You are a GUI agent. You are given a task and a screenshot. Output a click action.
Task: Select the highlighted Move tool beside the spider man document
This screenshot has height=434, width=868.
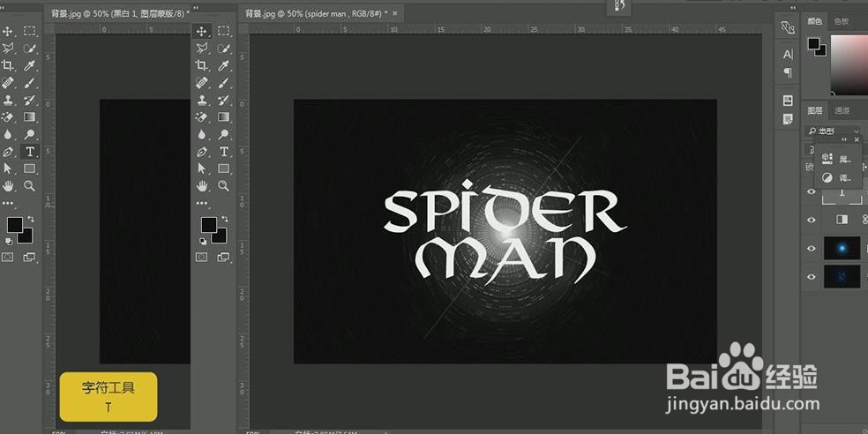pyautogui.click(x=202, y=31)
